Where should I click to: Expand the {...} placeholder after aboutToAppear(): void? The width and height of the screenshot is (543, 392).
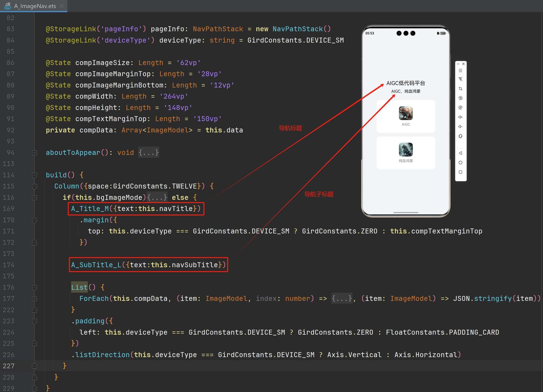point(148,153)
